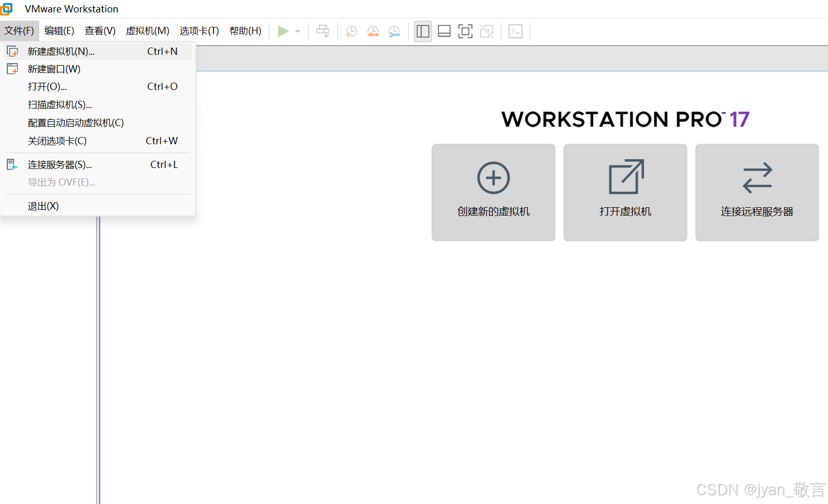Toggle the library sidebar view icon

click(x=423, y=32)
